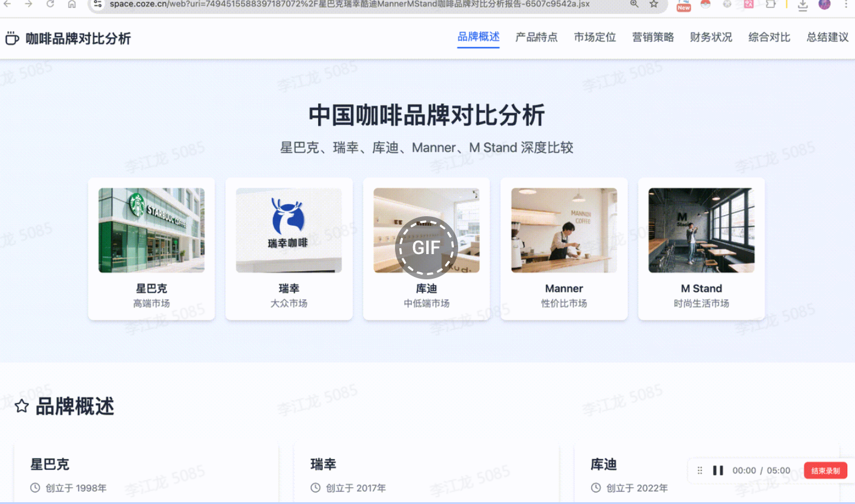Bookmark this page with the star icon
Viewport: 855px width, 504px height.
(x=654, y=4)
